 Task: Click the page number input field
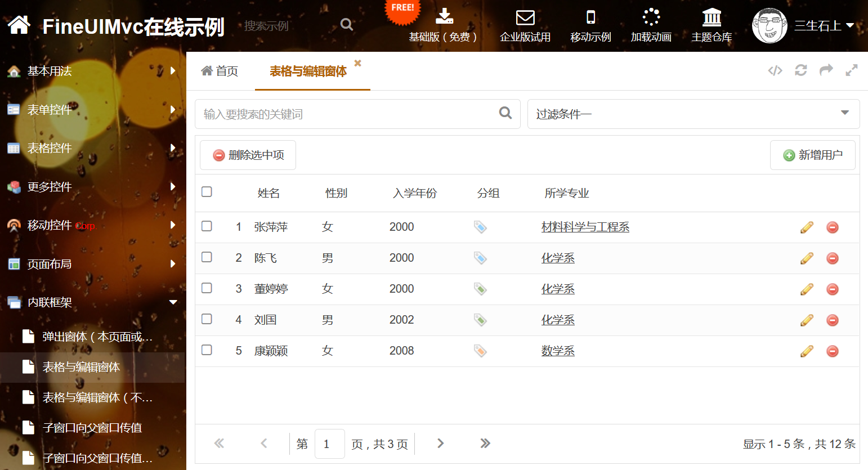pyautogui.click(x=329, y=444)
